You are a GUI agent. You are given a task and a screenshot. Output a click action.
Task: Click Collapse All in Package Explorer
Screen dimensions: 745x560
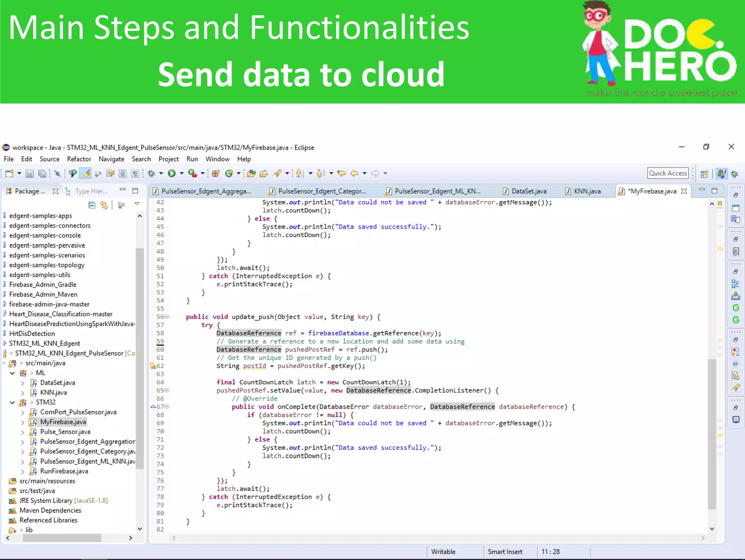[x=92, y=205]
